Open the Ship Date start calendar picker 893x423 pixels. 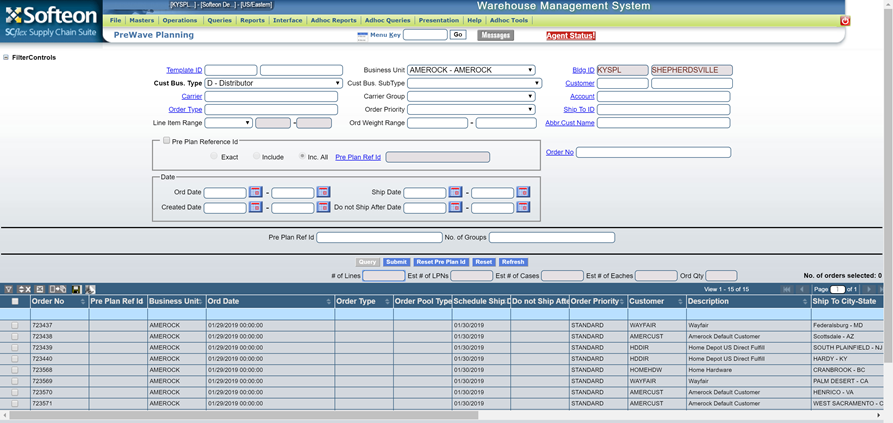tap(455, 192)
